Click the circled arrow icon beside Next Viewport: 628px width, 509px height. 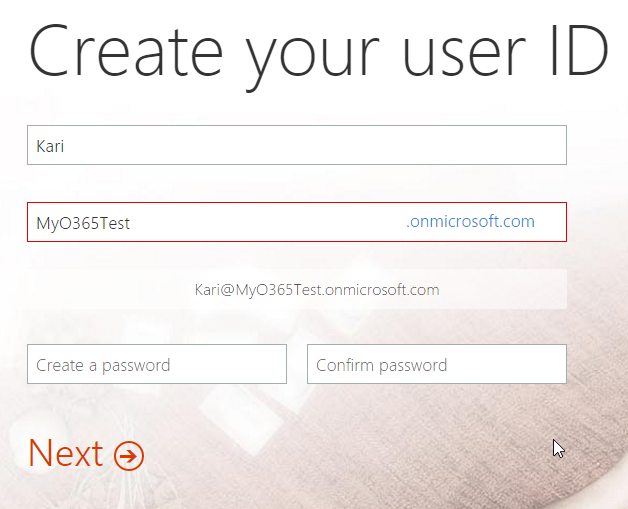tap(129, 456)
